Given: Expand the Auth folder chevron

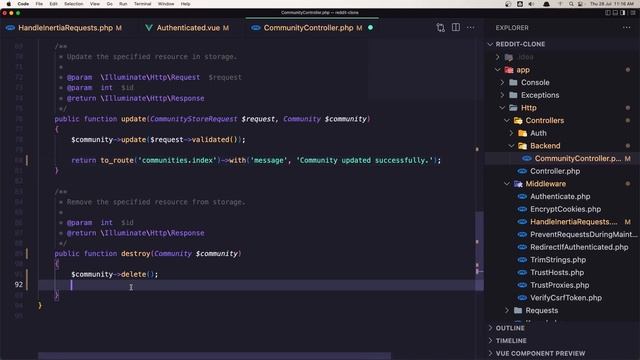Looking at the screenshot, I should point(511,133).
